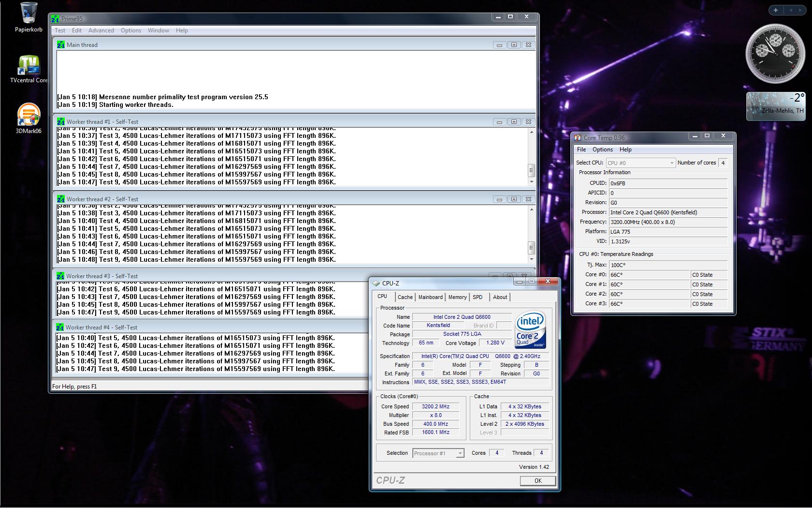Screen dimensions: 812x508
Task: Open the Edit menu in Prime95
Action: coord(77,30)
